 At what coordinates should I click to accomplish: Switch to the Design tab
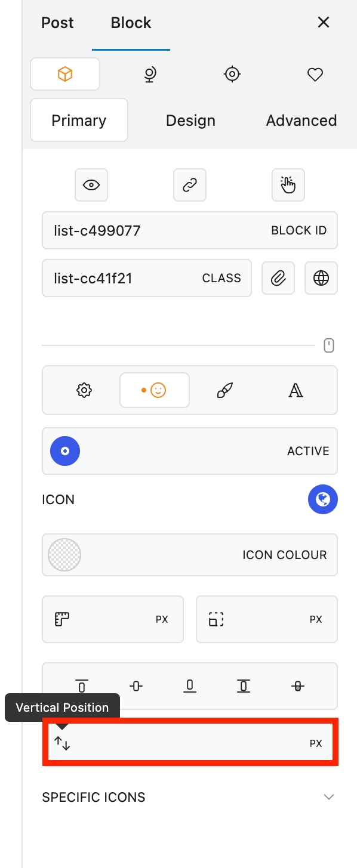190,121
